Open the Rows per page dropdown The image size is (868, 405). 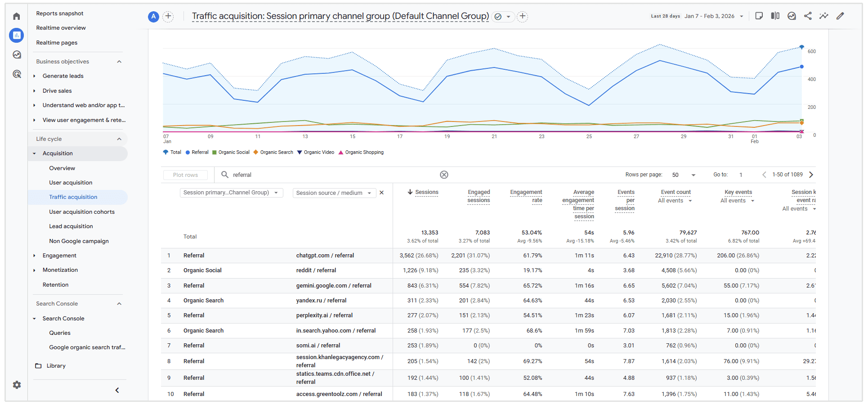point(684,175)
